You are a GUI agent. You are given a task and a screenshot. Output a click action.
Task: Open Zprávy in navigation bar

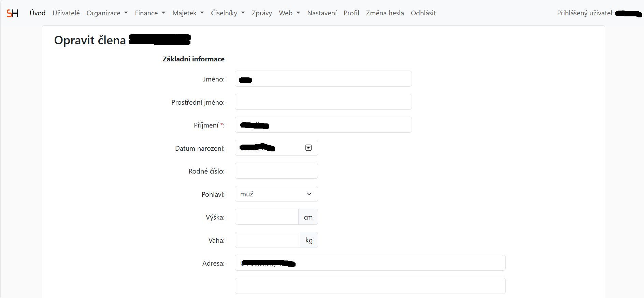pos(262,13)
